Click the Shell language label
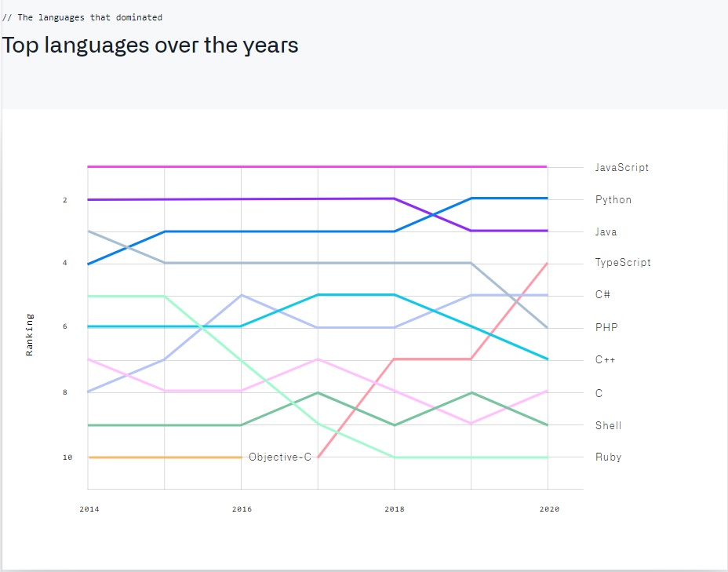This screenshot has height=572, width=728. pyautogui.click(x=608, y=425)
